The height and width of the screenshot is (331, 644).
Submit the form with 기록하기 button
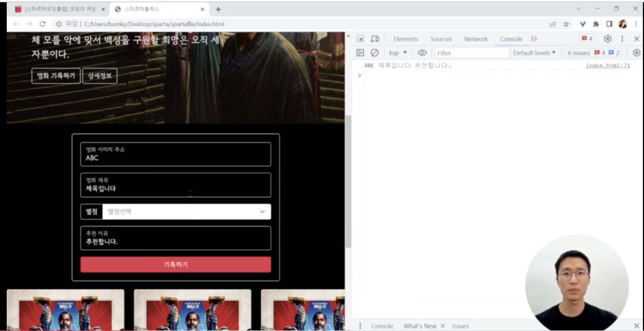point(176,264)
